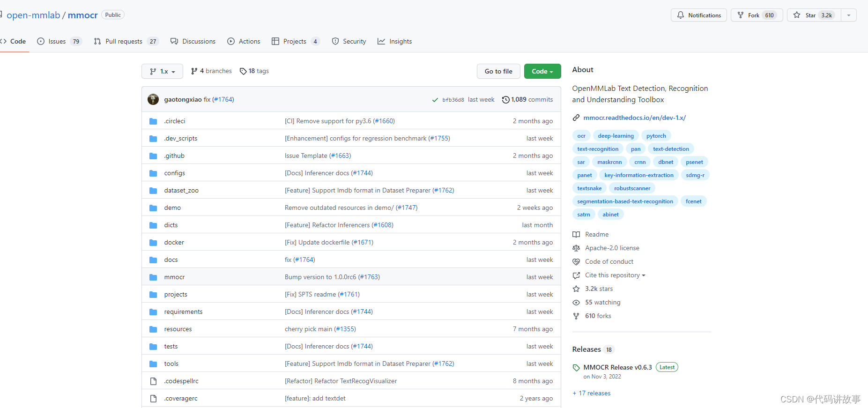Viewport: 868px width, 408px height.
Task: Open the Actions tab
Action: point(244,41)
